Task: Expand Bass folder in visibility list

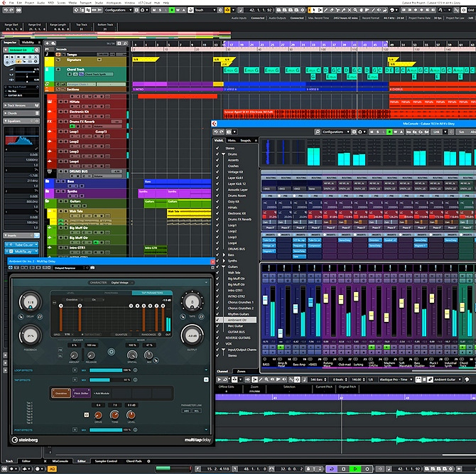Action: (224, 254)
